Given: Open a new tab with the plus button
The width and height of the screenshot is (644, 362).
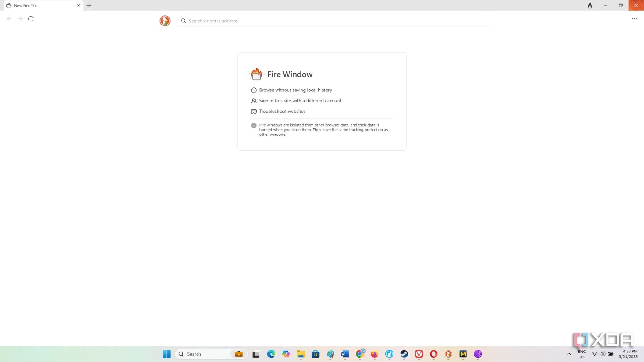Looking at the screenshot, I should click(x=89, y=5).
